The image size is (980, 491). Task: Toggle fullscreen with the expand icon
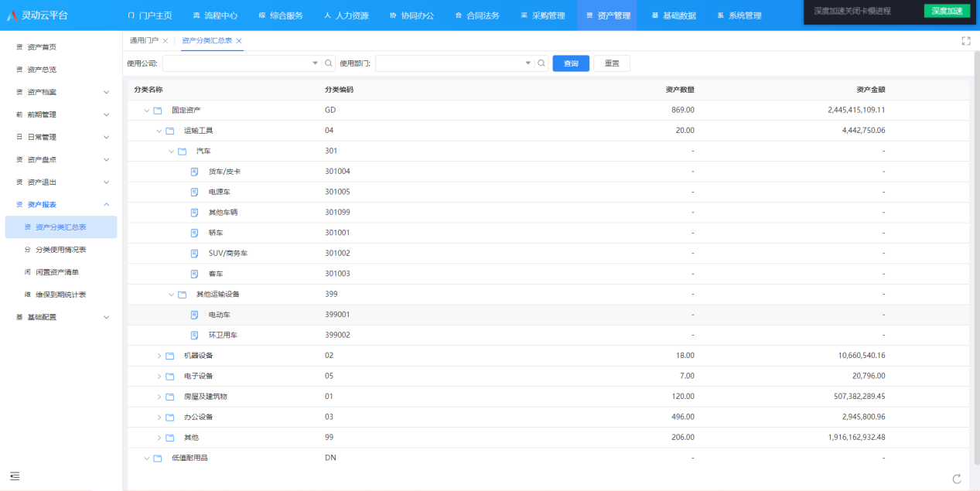coord(965,41)
